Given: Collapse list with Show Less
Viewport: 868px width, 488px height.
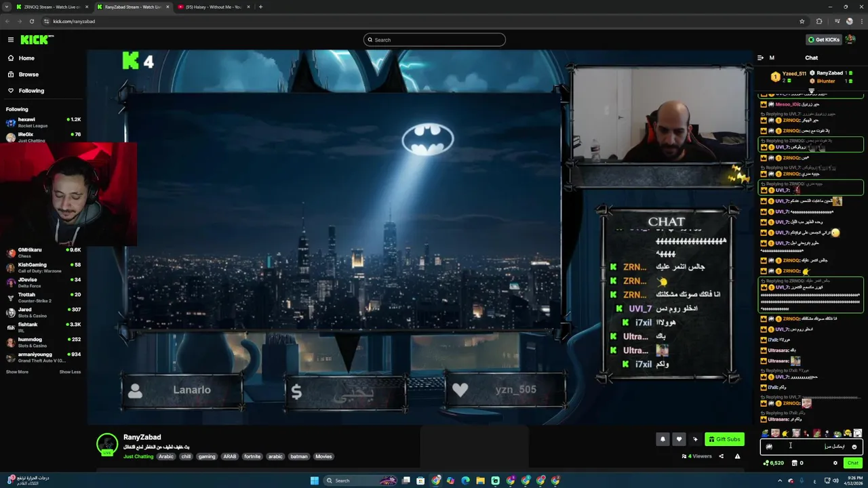Looking at the screenshot, I should pos(70,372).
